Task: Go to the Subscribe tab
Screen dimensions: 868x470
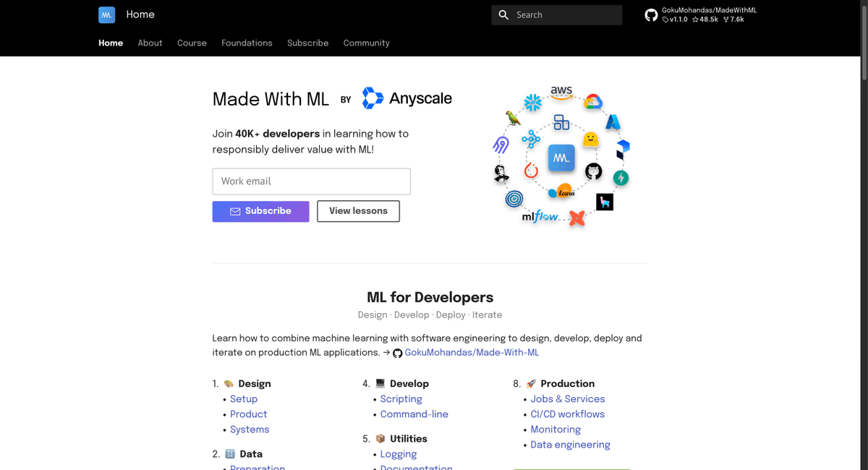Action: pos(307,43)
